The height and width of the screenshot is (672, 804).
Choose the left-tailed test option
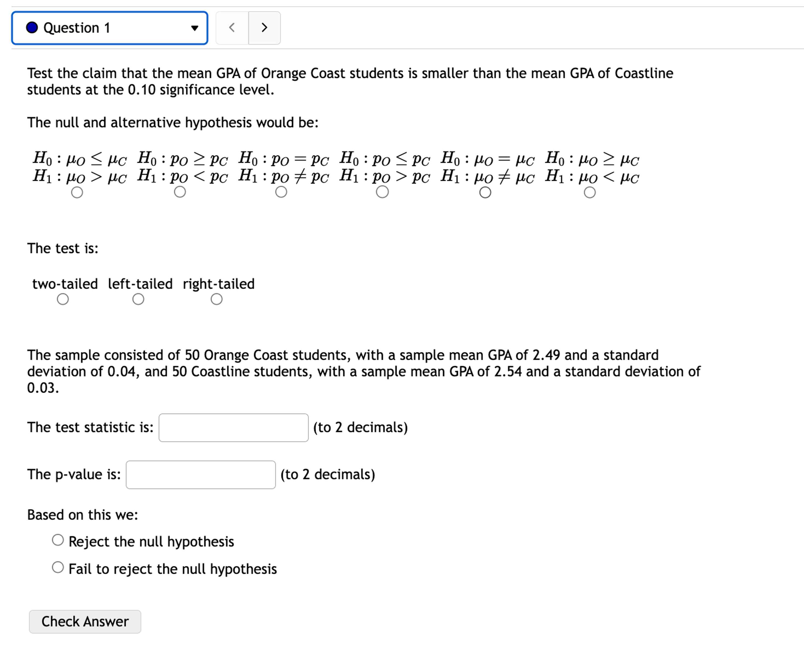pos(138,299)
